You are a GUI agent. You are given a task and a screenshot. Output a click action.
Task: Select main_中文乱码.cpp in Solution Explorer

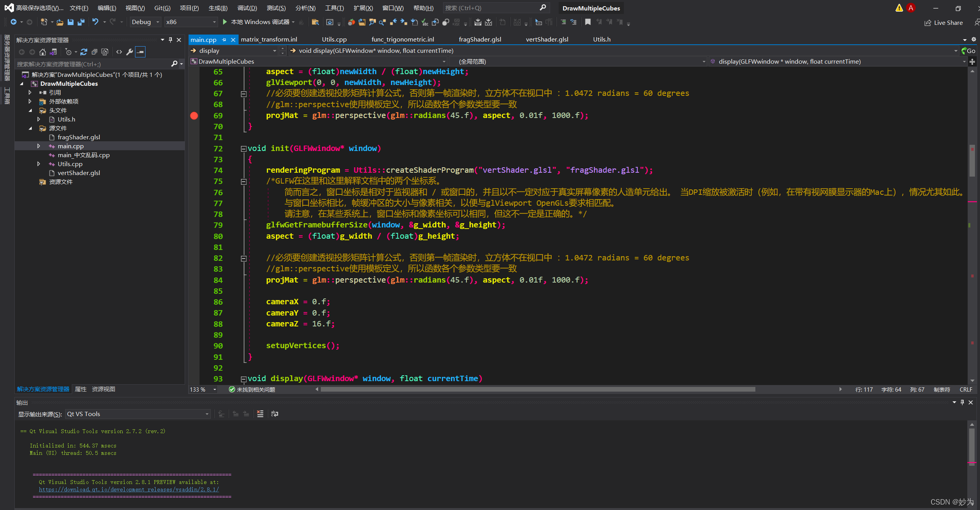(x=83, y=155)
